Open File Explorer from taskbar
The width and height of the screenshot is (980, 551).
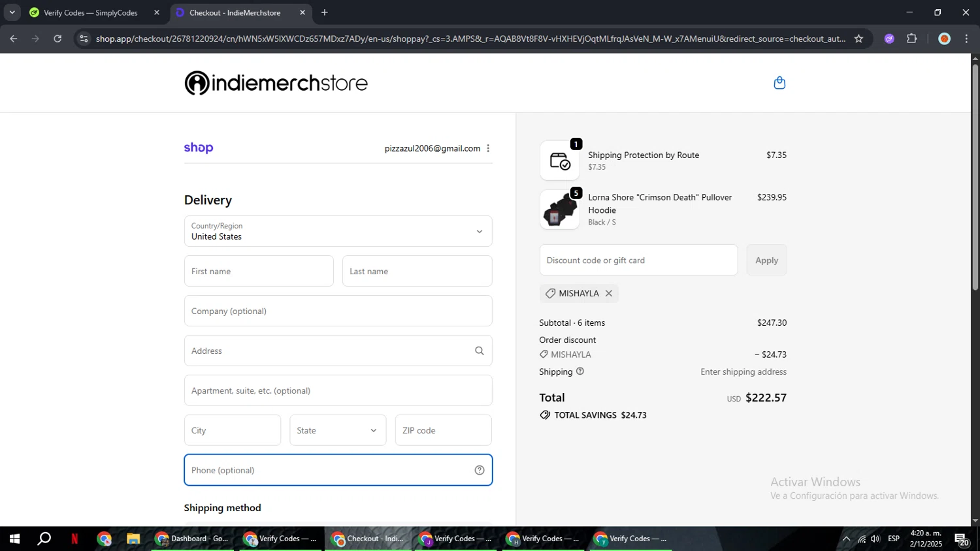coord(133,539)
